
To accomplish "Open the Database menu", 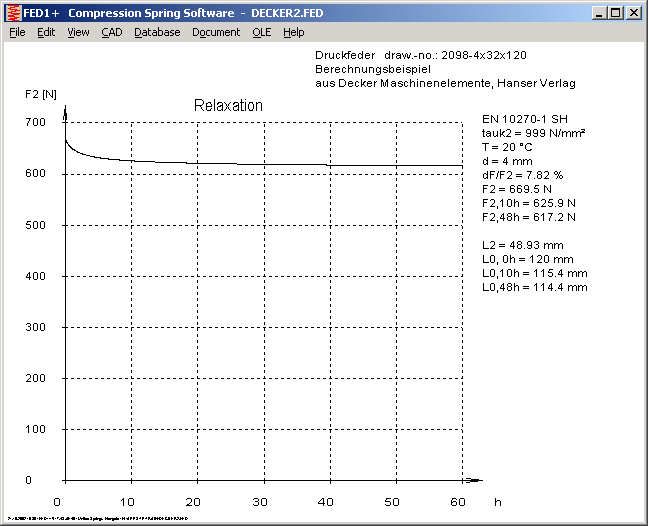I will click(x=157, y=32).
